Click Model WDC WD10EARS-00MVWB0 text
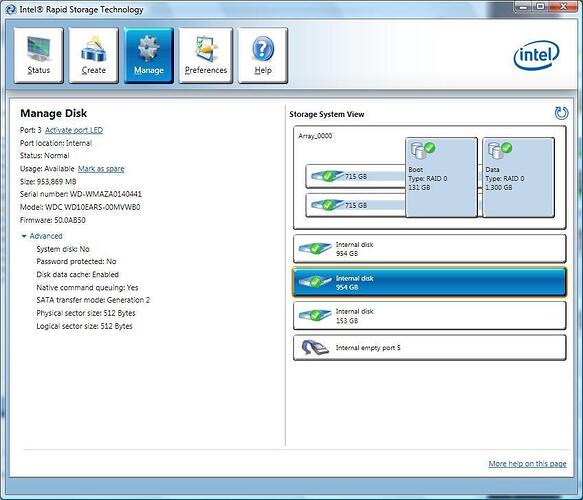Viewport: 583px width, 500px height. pos(80,207)
